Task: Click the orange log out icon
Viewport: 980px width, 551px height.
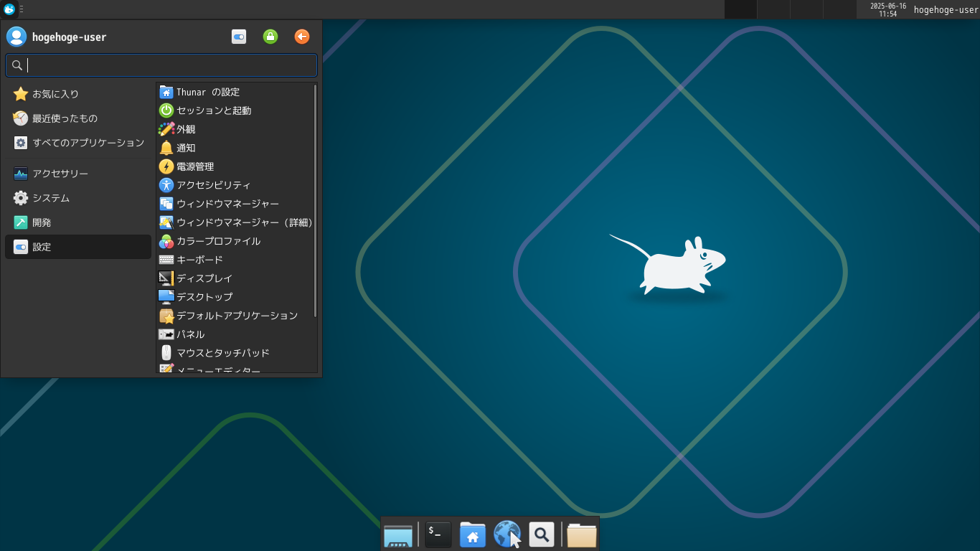Action: (x=302, y=37)
